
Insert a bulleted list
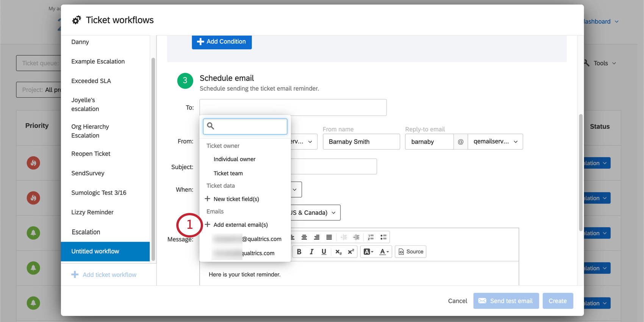click(383, 237)
